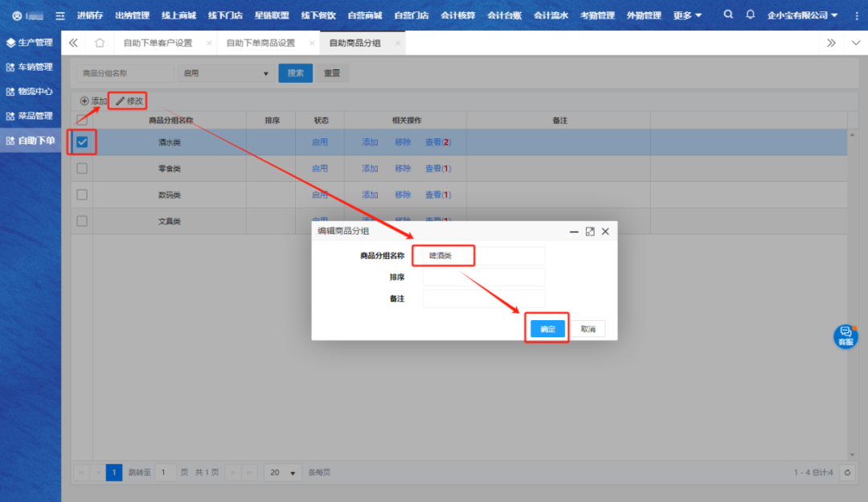This screenshot has width=868, height=502.
Task: Maximize the 编辑商品分组 dialog
Action: (x=590, y=231)
